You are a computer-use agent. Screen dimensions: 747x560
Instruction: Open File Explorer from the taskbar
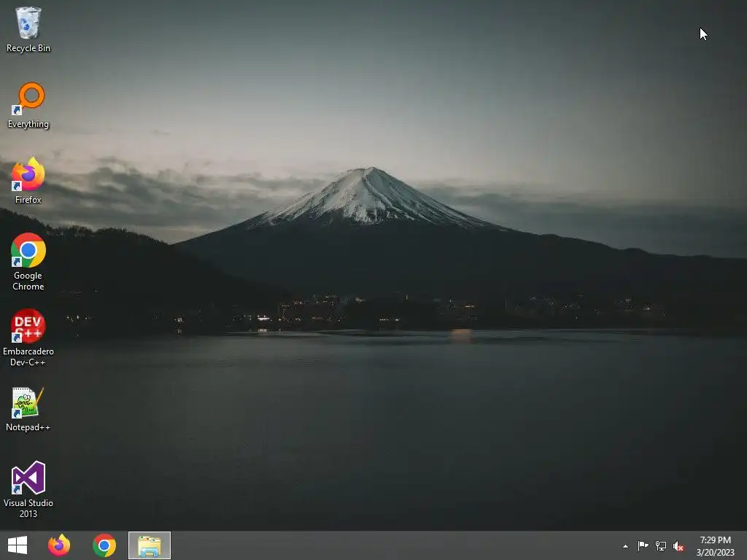point(150,545)
